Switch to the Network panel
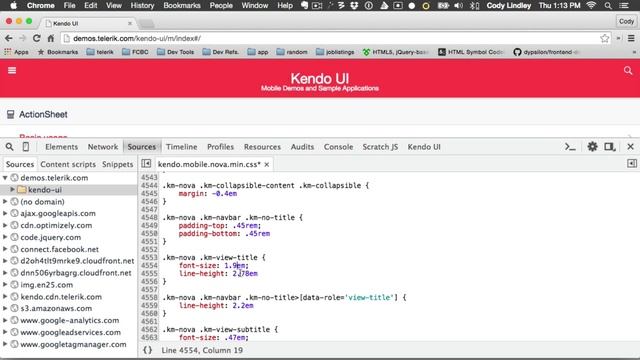Image resolution: width=640 pixels, height=360 pixels. tap(103, 147)
